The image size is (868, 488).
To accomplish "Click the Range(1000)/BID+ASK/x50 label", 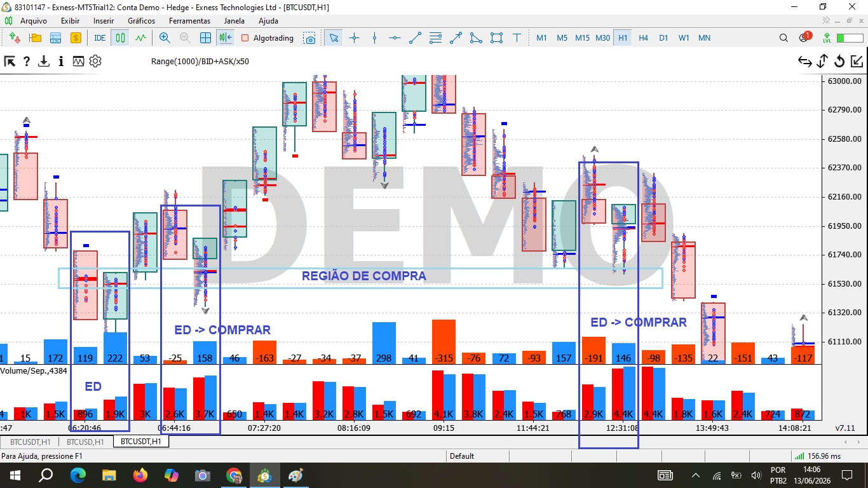I will (x=200, y=62).
